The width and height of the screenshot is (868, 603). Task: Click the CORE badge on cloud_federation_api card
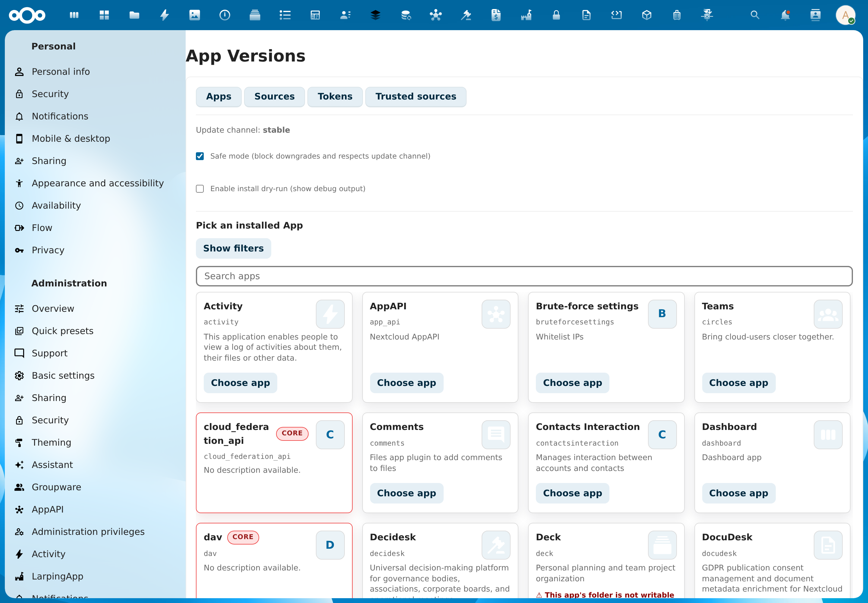click(x=292, y=433)
